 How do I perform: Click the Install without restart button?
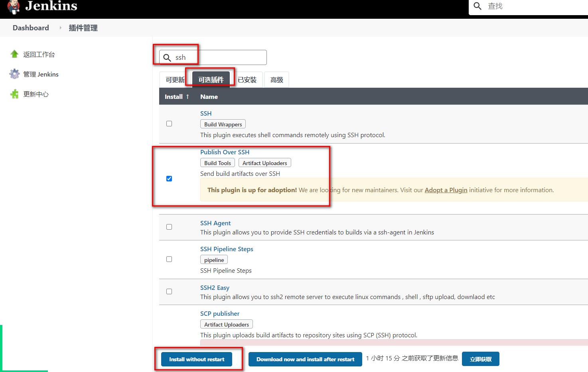pos(197,359)
